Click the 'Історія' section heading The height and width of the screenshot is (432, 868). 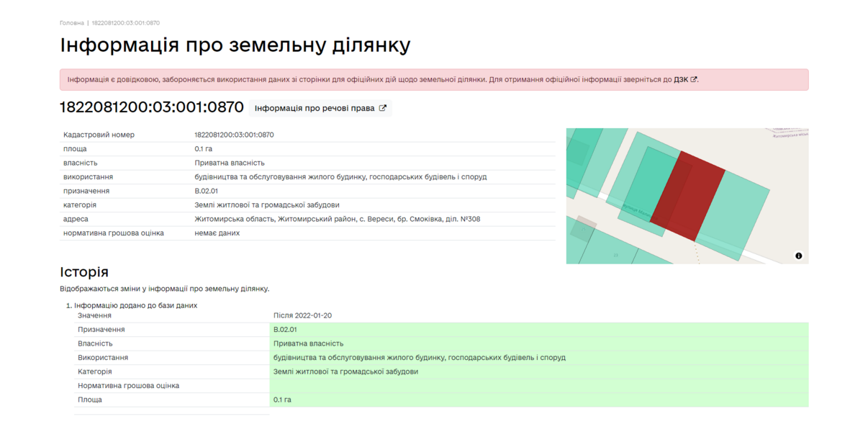(x=84, y=272)
